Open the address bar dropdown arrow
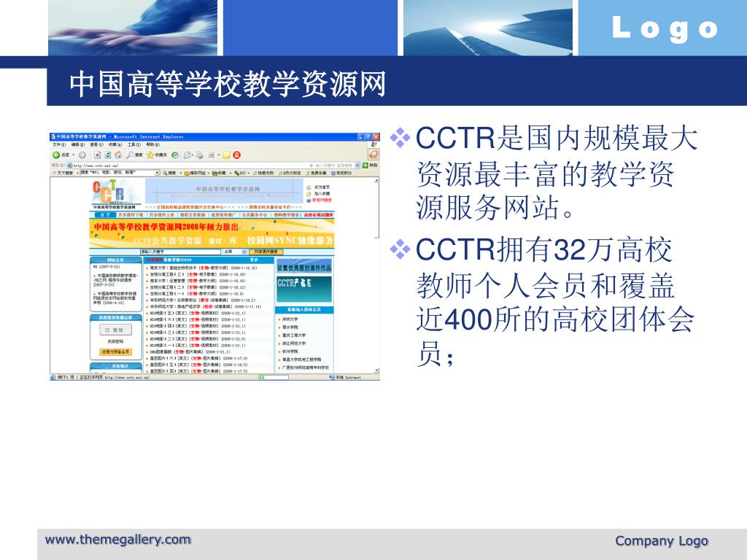The width and height of the screenshot is (747, 560). click(357, 166)
